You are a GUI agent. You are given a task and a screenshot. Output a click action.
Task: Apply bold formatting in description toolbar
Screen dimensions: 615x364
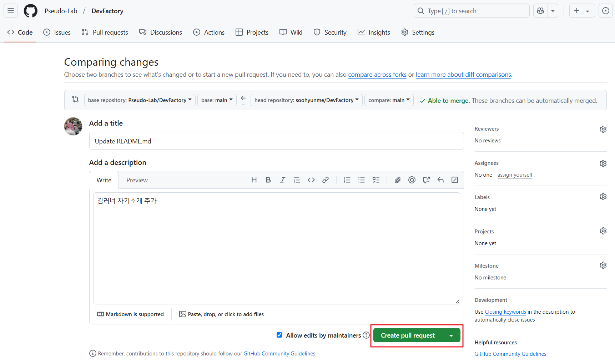(x=268, y=180)
